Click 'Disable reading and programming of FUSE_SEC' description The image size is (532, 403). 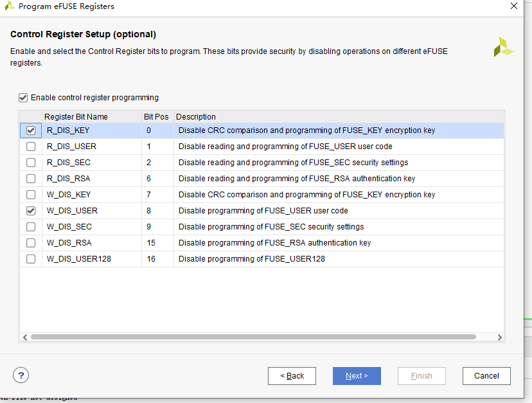293,163
